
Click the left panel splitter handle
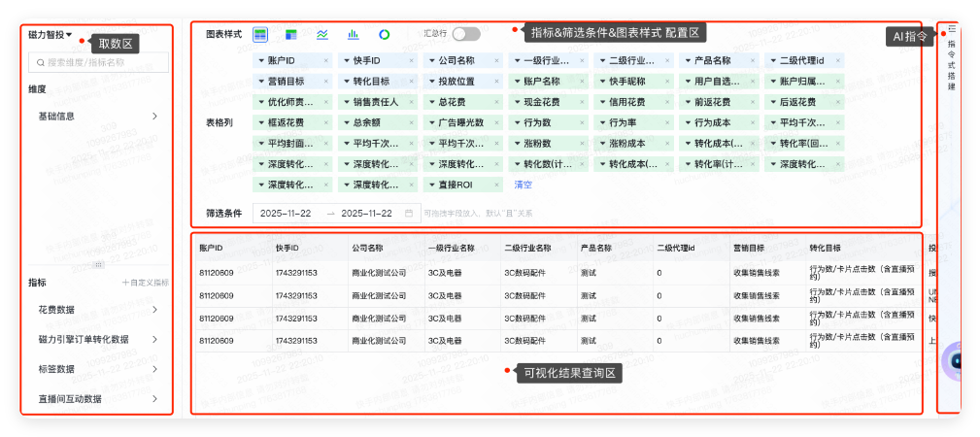point(98,264)
